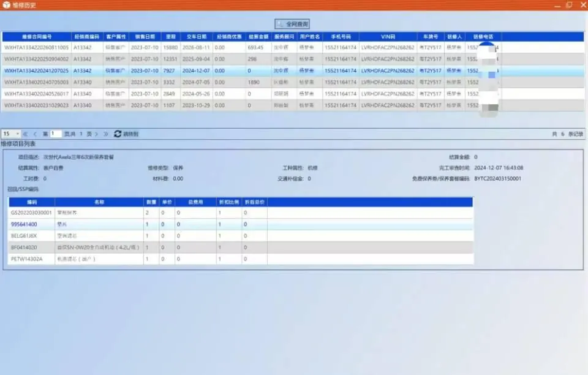Click the settlement amount 1890
This screenshot has height=375, width=588.
pyautogui.click(x=254, y=82)
